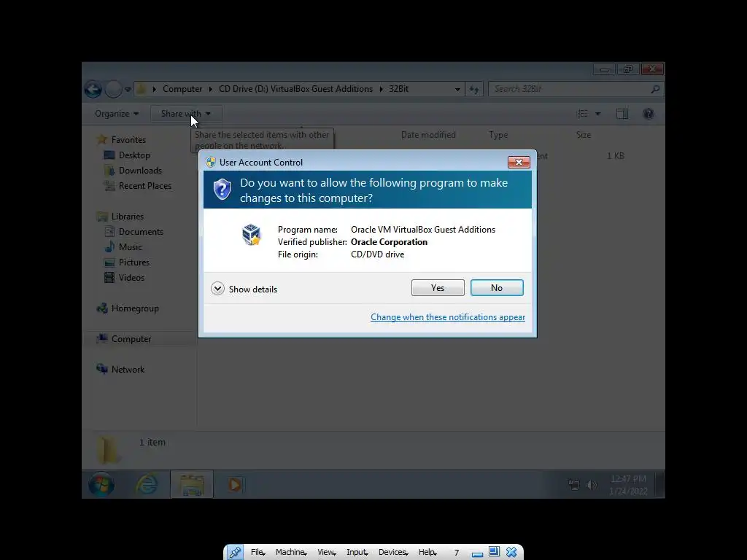Click the UAC shield question icon

[x=222, y=189]
